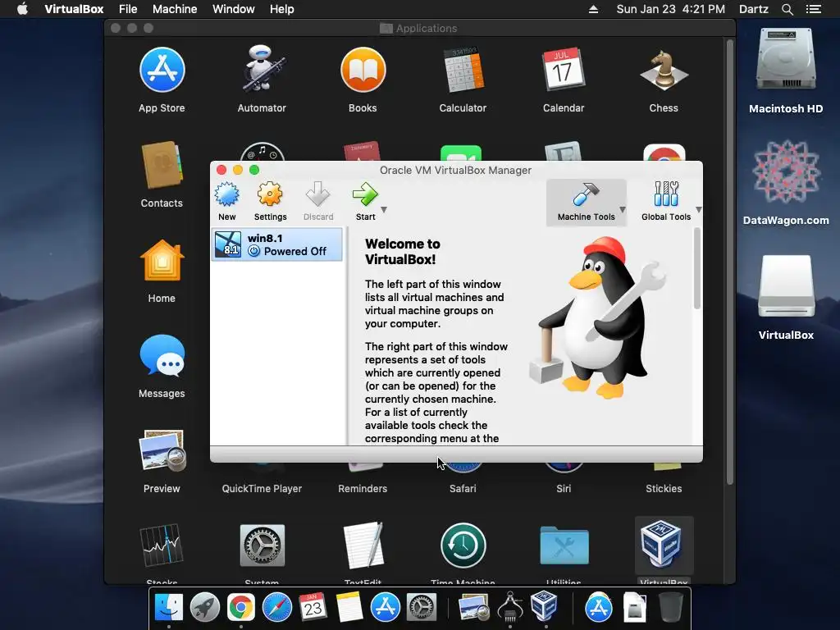This screenshot has width=840, height=630.
Task: Click the Reminders label in Applications
Action: tap(363, 489)
